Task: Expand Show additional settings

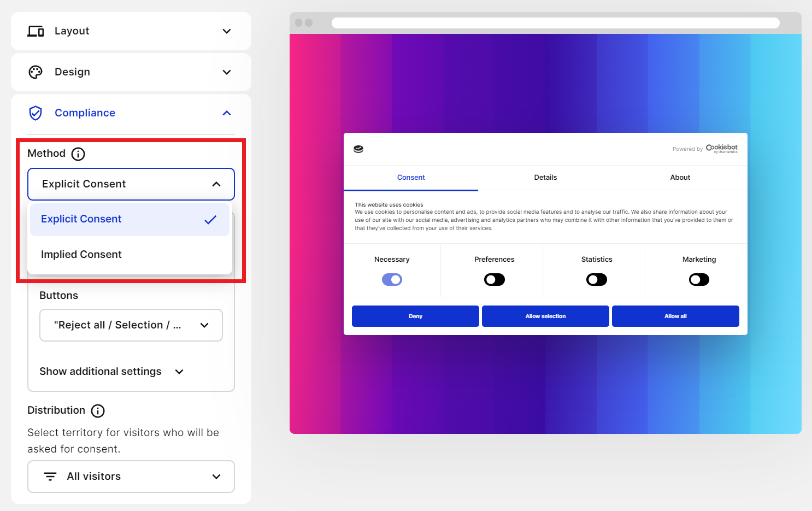Action: 111,372
